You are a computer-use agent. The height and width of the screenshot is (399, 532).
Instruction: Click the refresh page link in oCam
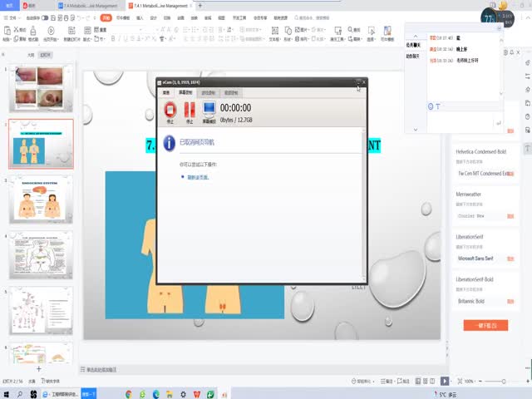tap(197, 177)
